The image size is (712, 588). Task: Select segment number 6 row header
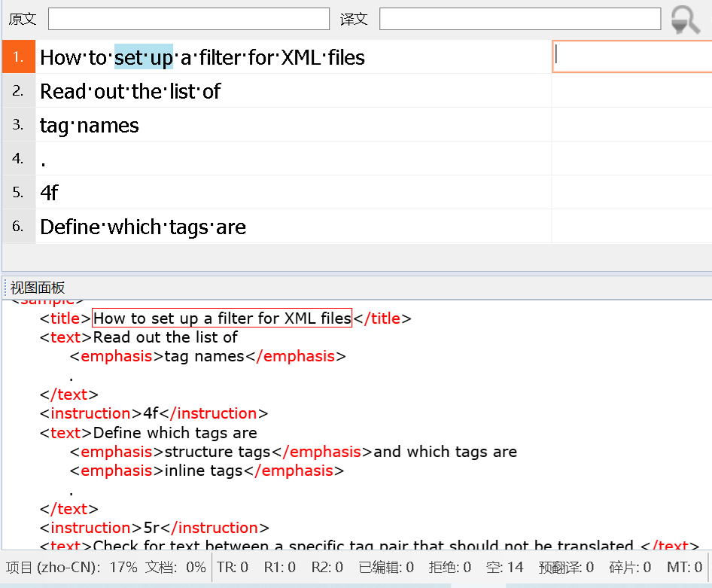(x=19, y=226)
